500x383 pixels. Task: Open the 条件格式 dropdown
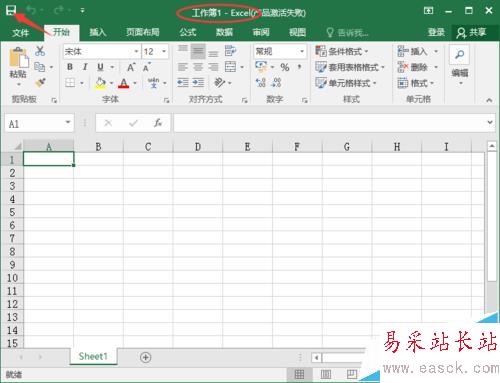[342, 51]
